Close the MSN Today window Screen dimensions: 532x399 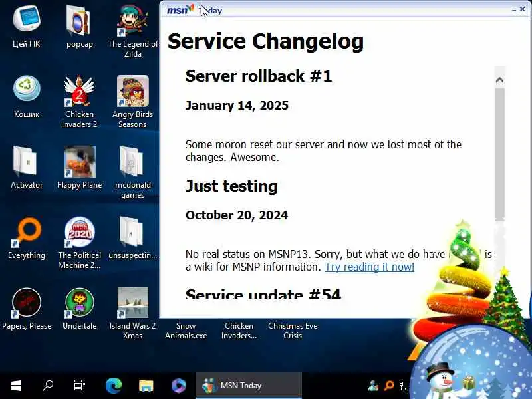click(x=523, y=9)
